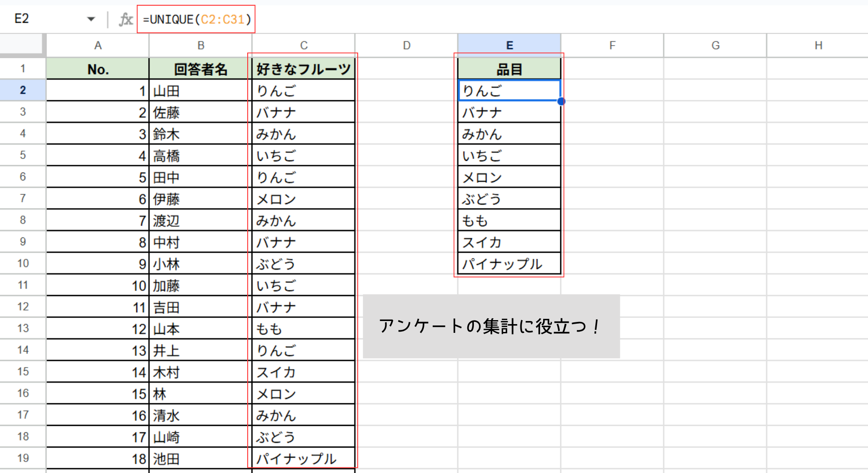868x473 pixels.
Task: Select the name cell 山崎
Action: point(200,437)
